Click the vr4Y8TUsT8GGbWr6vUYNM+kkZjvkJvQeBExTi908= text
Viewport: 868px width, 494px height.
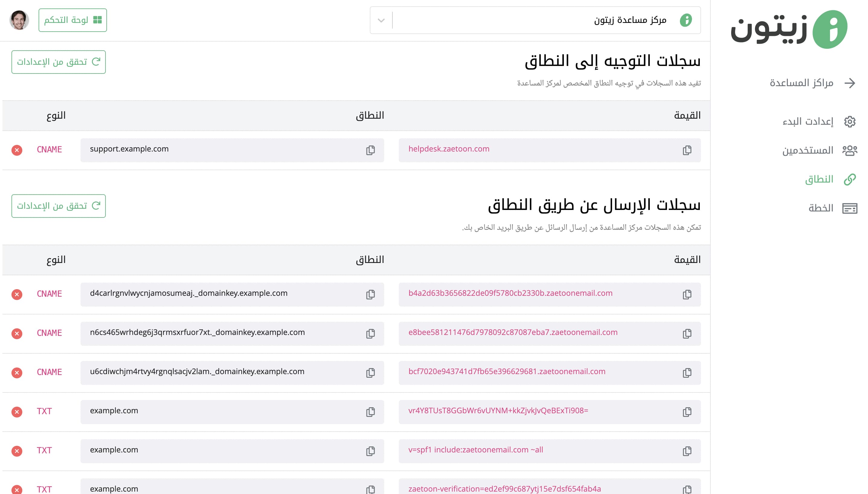tap(498, 411)
